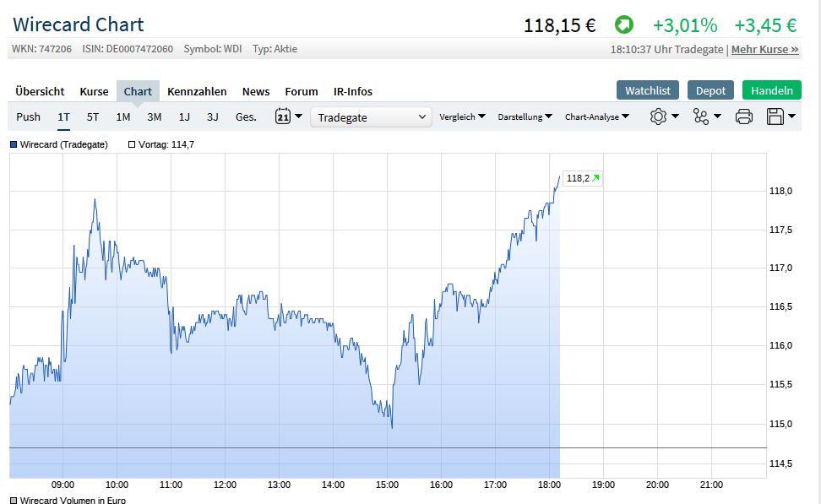Select the 1M time range
This screenshot has height=504, width=821.
(x=123, y=117)
